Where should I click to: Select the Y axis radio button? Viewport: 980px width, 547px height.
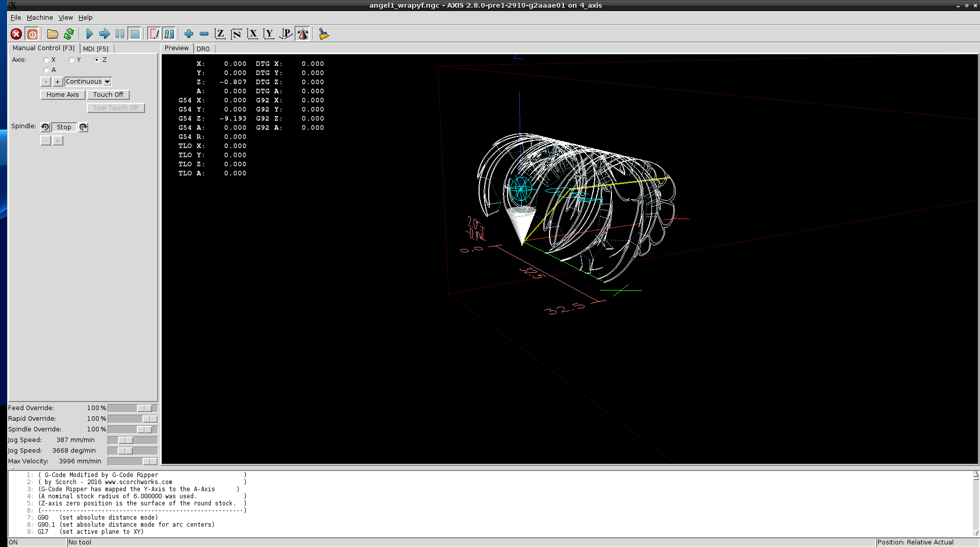[71, 60]
